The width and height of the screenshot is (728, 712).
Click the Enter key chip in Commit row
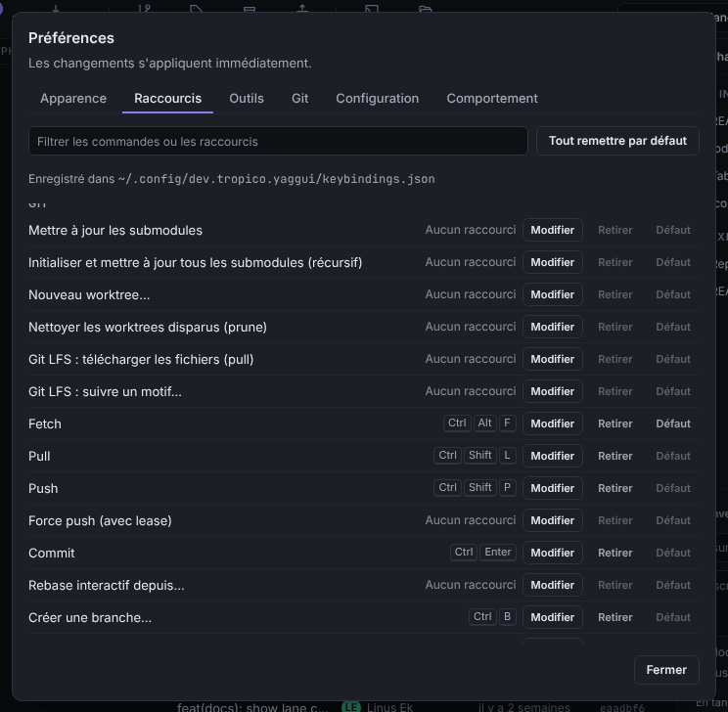(x=498, y=552)
